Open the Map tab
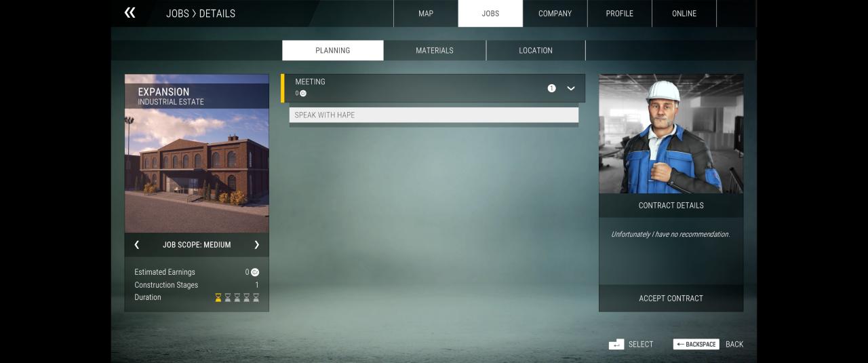Viewport: 868px width, 363px height. pos(425,14)
